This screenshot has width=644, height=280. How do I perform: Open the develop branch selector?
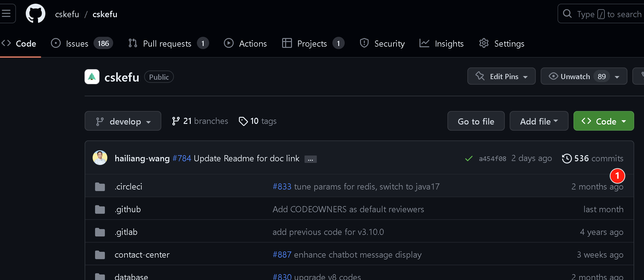123,121
